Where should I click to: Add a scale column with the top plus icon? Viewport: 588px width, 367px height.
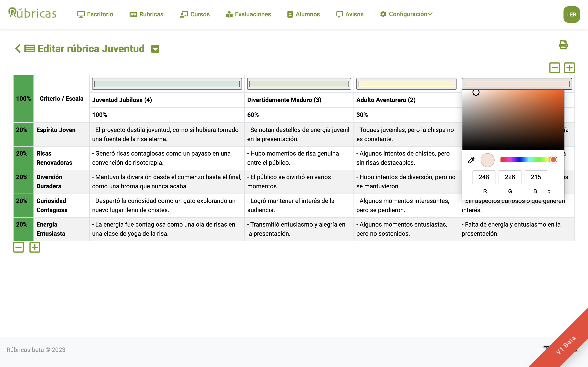point(569,68)
